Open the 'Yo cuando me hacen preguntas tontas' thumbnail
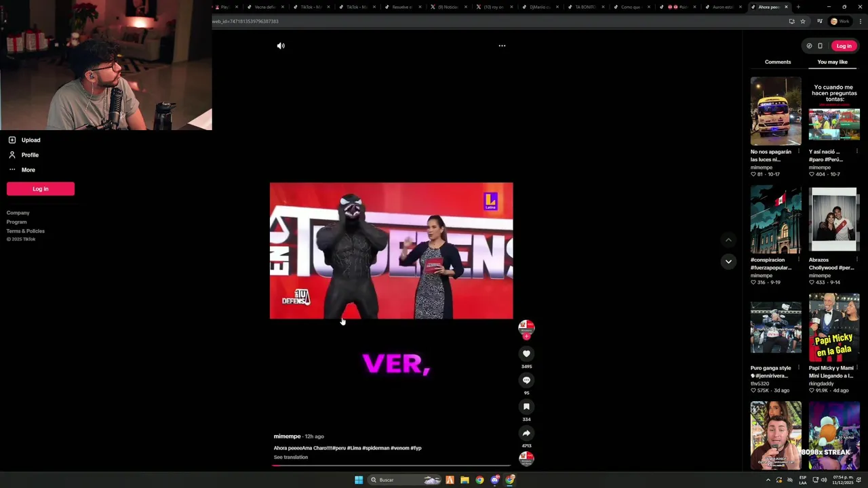 [x=834, y=111]
